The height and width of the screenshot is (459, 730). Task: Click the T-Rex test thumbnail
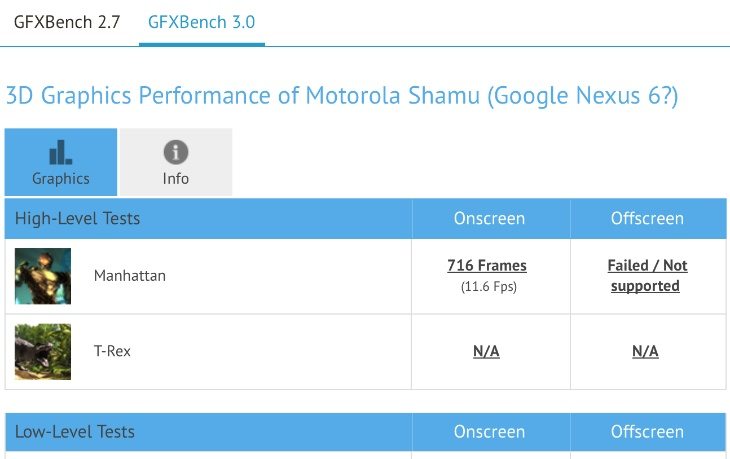coord(43,351)
